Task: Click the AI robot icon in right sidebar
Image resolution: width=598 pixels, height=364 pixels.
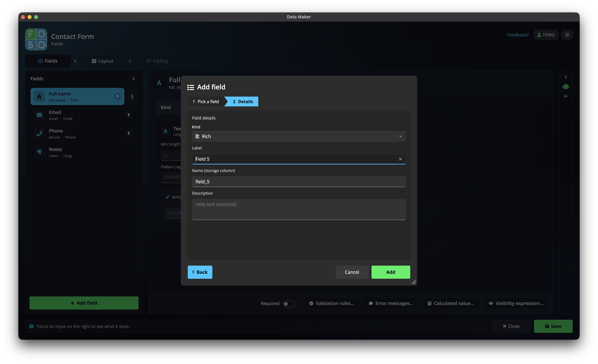Action: (566, 87)
